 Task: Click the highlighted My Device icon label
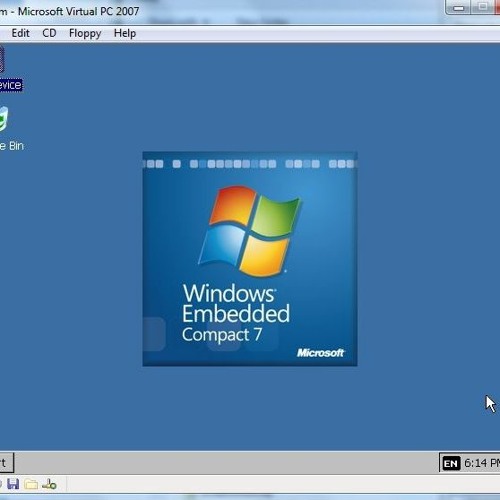coord(11,85)
